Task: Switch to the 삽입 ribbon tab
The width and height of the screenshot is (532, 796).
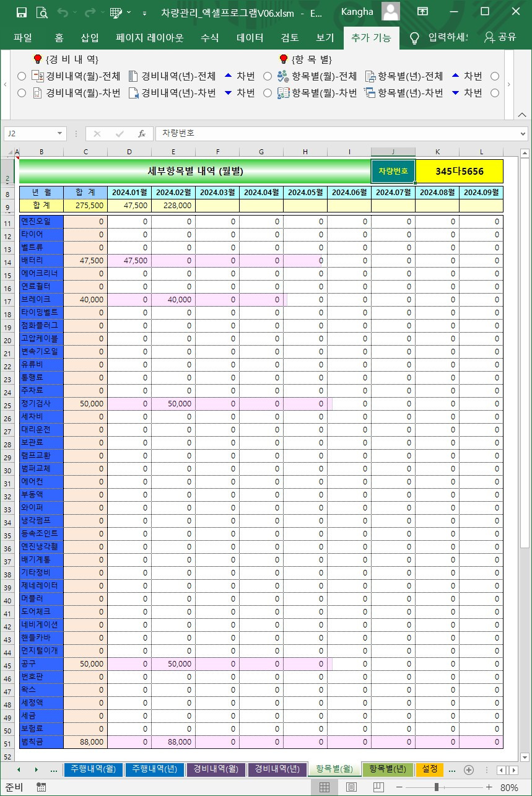Action: click(90, 38)
